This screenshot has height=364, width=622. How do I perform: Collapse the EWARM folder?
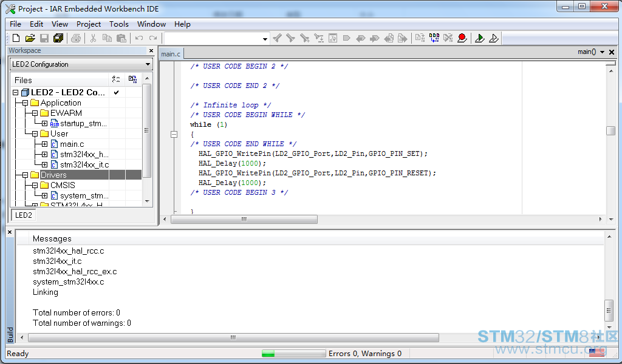(x=35, y=113)
